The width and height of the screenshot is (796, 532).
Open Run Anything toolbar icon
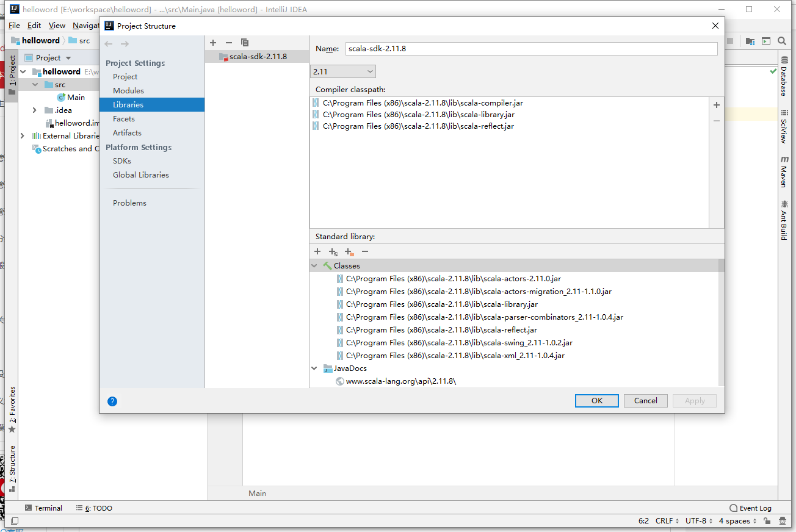tap(766, 41)
